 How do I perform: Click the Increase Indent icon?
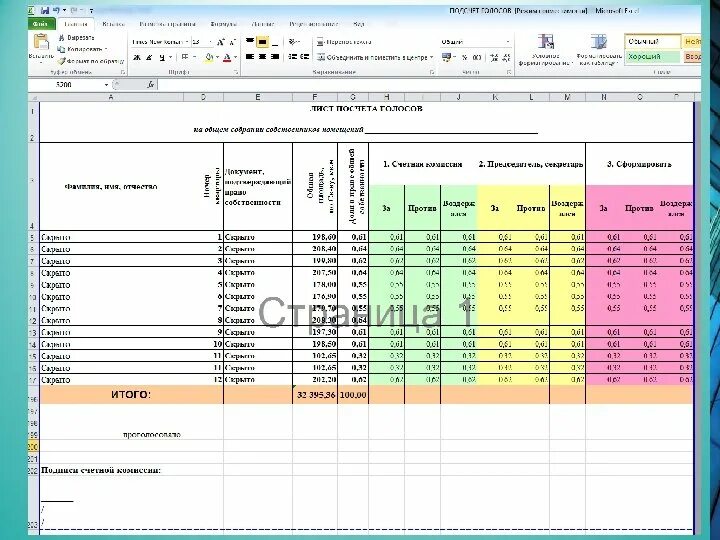[x=304, y=57]
